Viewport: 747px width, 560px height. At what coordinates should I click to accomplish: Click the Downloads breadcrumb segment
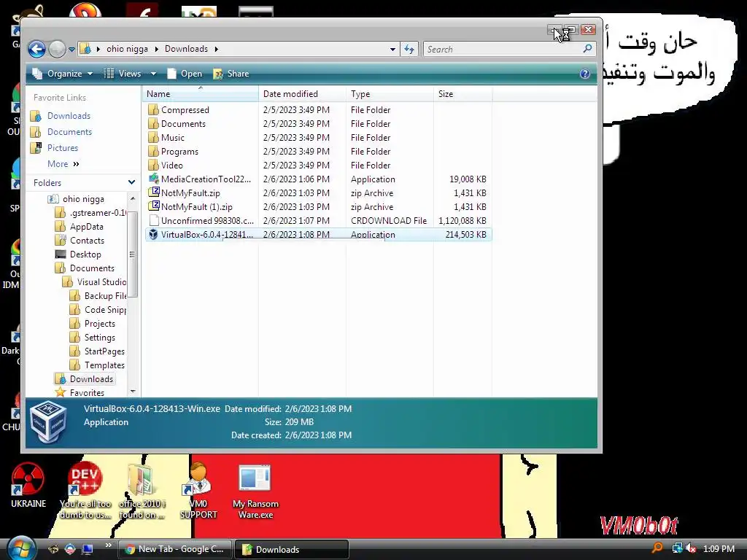(186, 49)
